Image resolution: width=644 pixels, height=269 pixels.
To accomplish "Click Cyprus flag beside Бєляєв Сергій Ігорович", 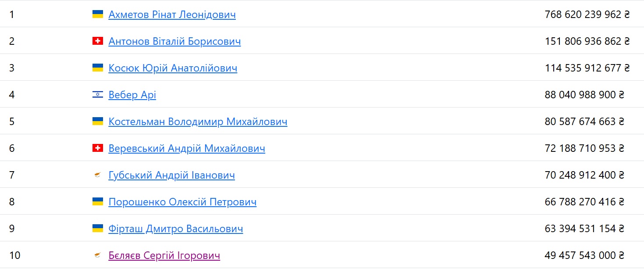I will click(x=97, y=255).
